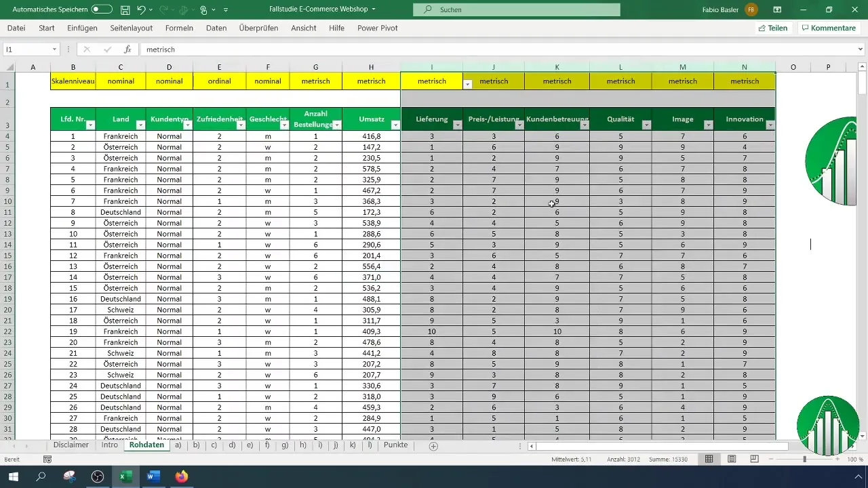Open Ribbon Display Options icon
The width and height of the screenshot is (868, 488).
777,9
